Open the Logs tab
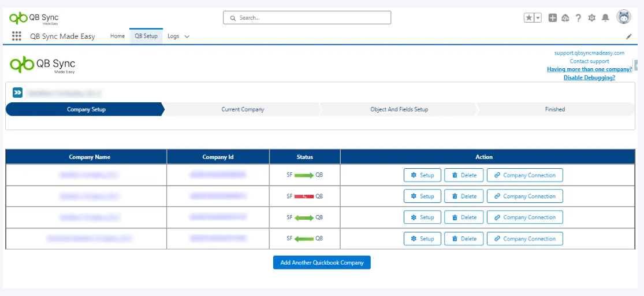Image resolution: width=644 pixels, height=296 pixels. [173, 36]
